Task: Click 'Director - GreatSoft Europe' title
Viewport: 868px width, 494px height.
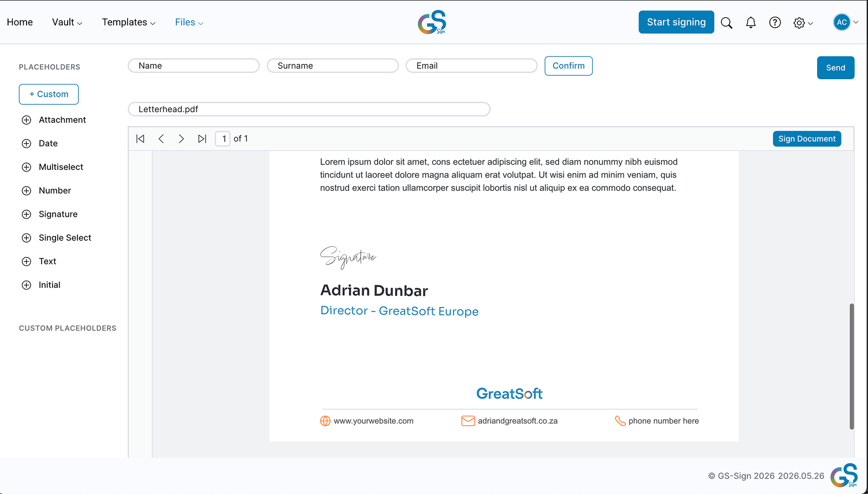Action: [399, 311]
